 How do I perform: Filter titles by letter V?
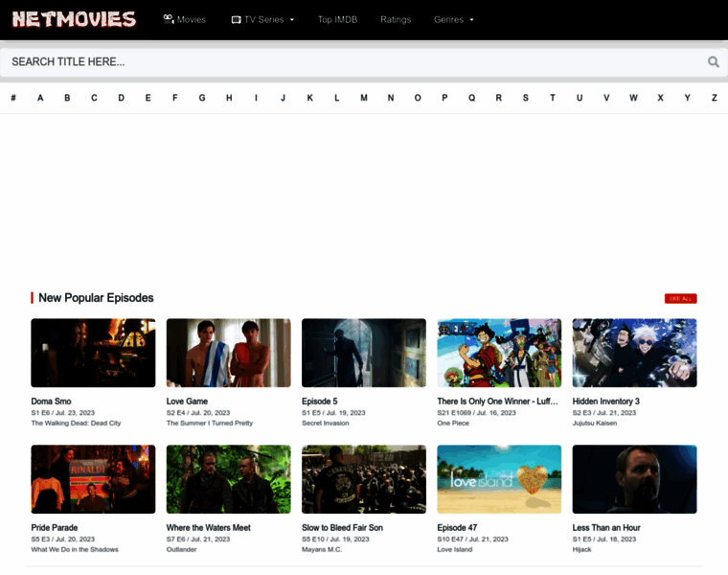tap(606, 98)
